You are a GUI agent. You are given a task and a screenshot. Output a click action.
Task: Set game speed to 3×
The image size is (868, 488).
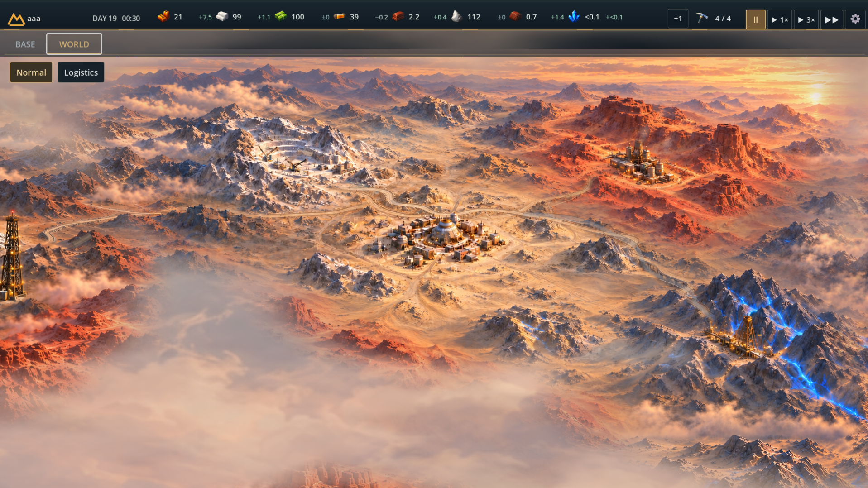tap(806, 19)
